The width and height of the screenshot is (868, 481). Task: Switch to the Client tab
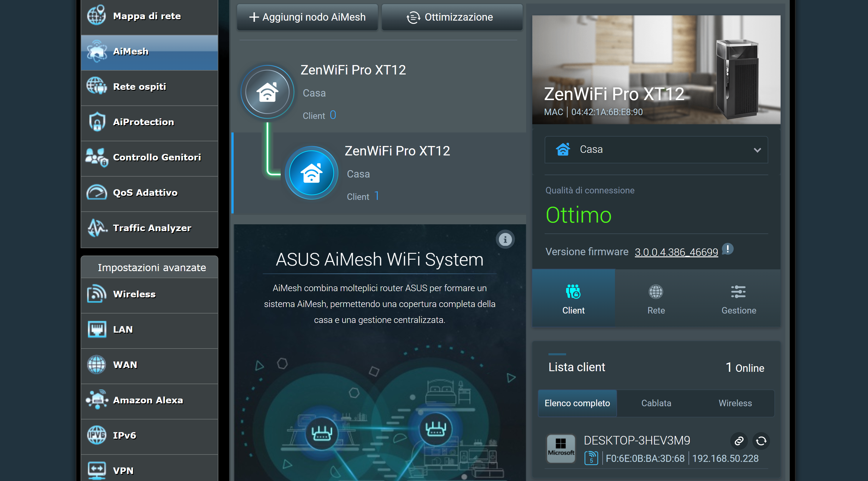pyautogui.click(x=573, y=298)
